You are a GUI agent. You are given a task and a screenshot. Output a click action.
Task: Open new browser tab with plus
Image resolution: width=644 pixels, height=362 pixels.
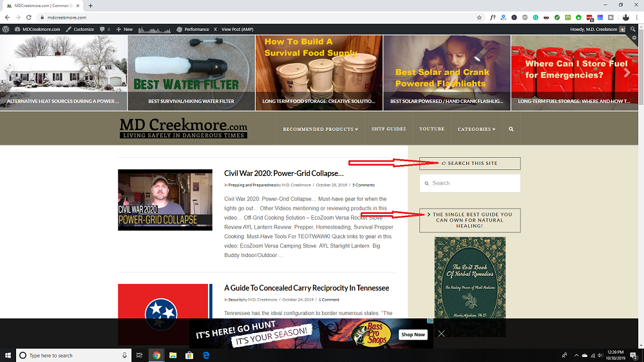click(x=90, y=6)
